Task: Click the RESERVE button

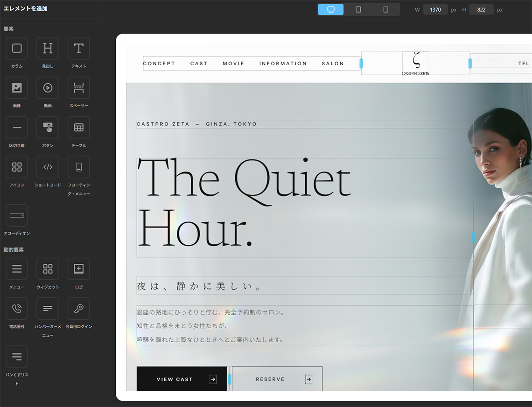Action: (277, 379)
